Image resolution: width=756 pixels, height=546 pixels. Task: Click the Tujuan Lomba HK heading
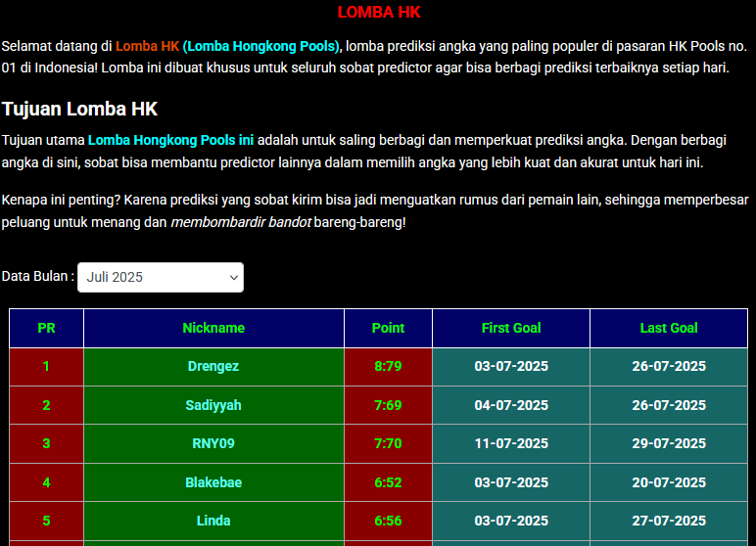click(x=79, y=109)
